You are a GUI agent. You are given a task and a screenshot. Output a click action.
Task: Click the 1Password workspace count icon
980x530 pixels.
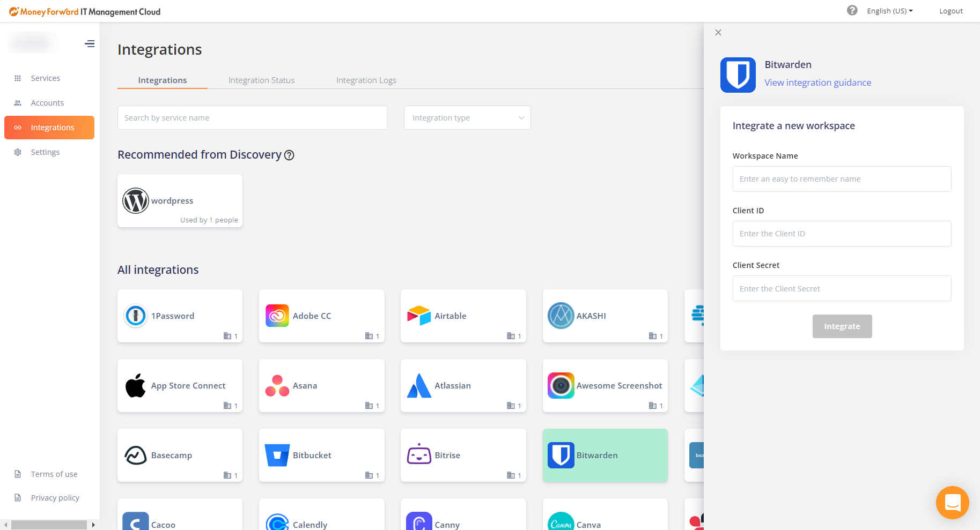point(227,336)
